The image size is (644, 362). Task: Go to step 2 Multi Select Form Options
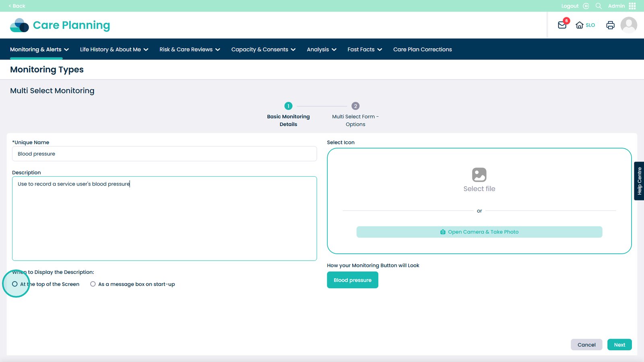coord(355,106)
